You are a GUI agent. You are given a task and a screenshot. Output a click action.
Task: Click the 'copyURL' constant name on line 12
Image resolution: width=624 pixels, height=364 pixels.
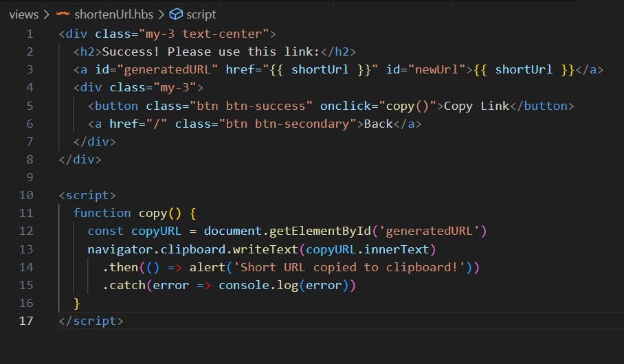tap(157, 231)
